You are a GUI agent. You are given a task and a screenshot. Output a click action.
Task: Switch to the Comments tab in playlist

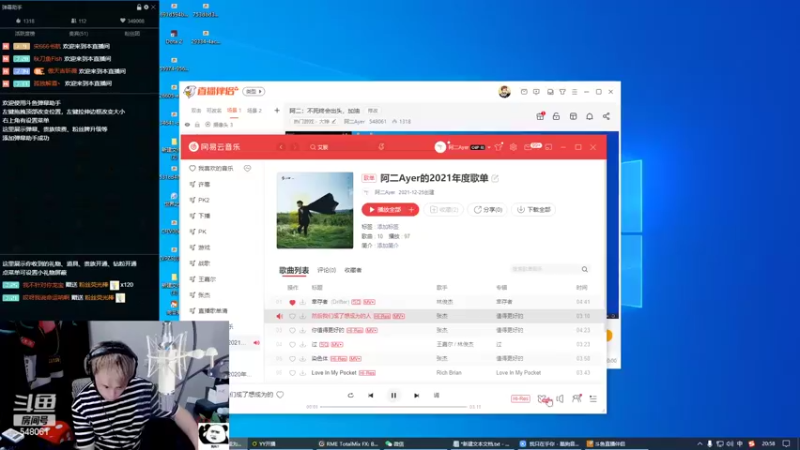click(x=327, y=270)
